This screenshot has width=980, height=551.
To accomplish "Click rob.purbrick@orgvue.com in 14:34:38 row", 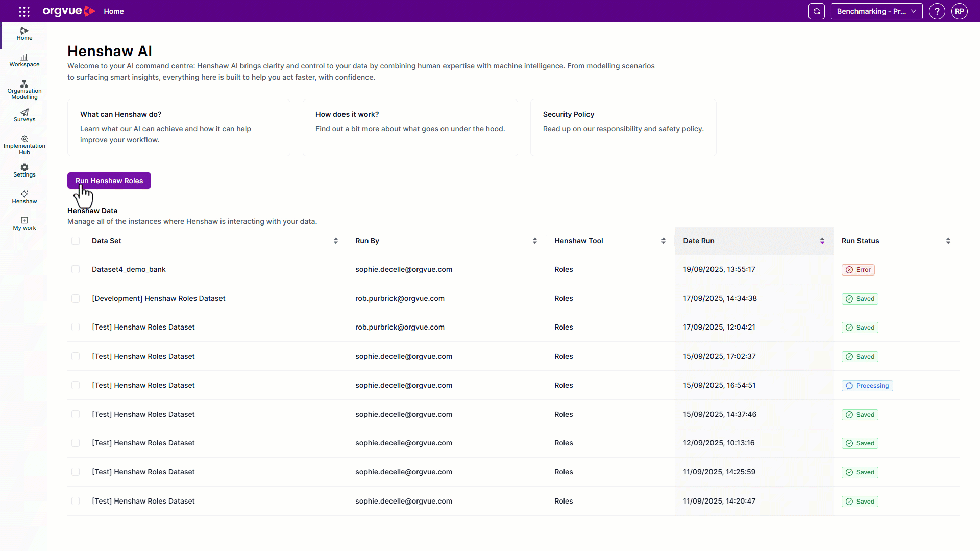I will click(x=400, y=298).
